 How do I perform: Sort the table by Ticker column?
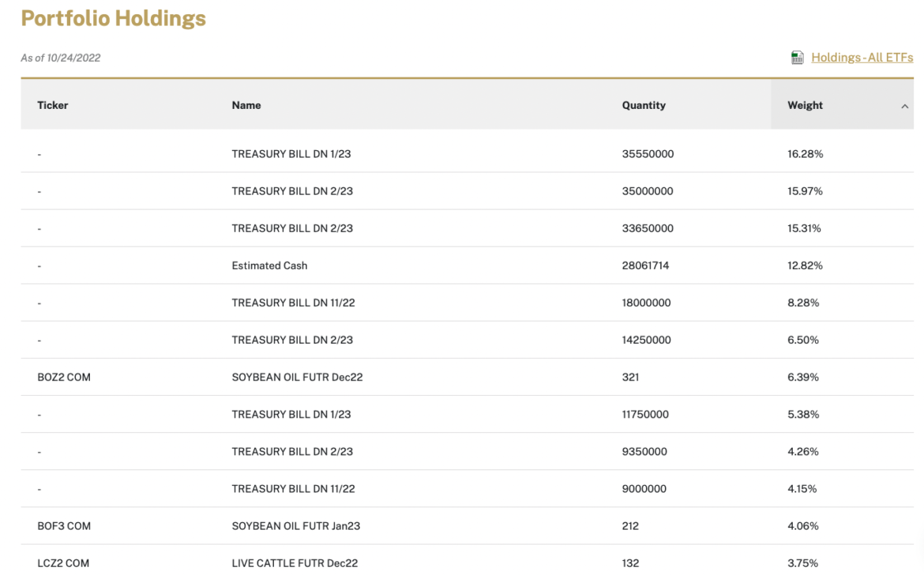coord(52,104)
